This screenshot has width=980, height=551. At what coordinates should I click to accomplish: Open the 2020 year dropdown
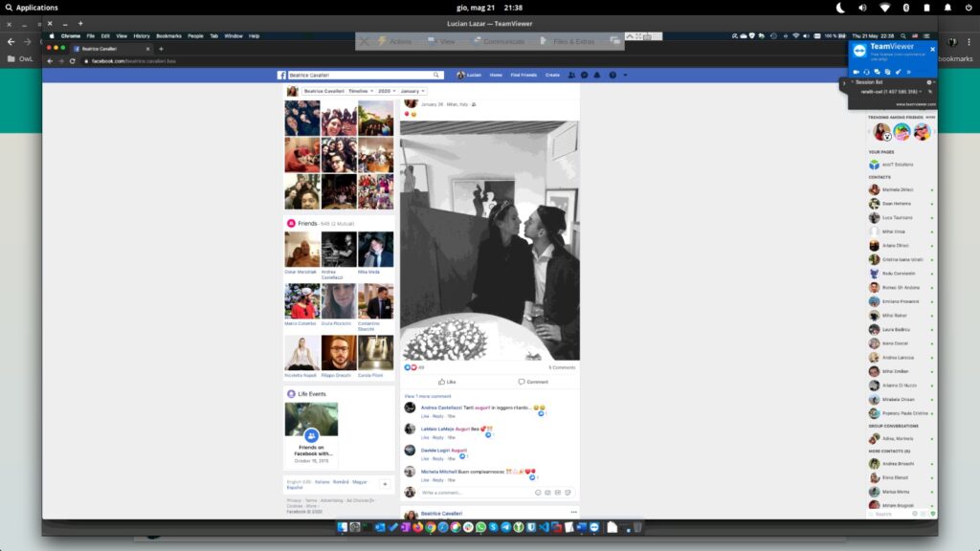(387, 91)
